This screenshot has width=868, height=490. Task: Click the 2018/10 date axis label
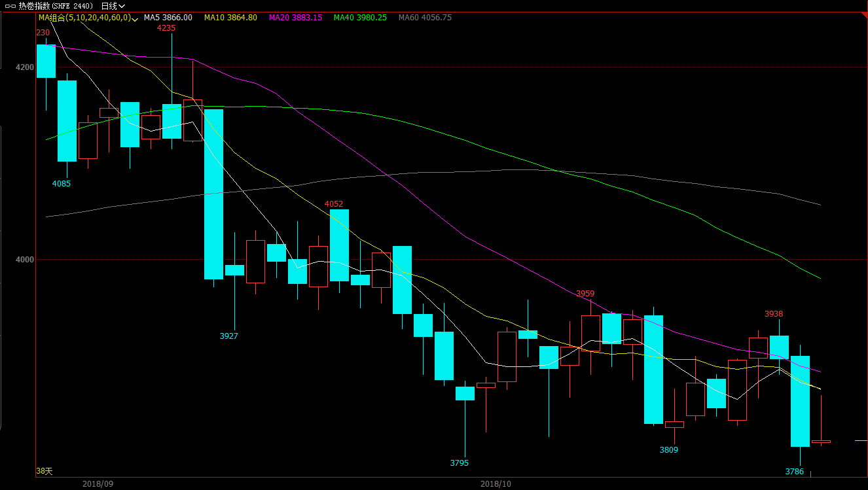coord(496,484)
